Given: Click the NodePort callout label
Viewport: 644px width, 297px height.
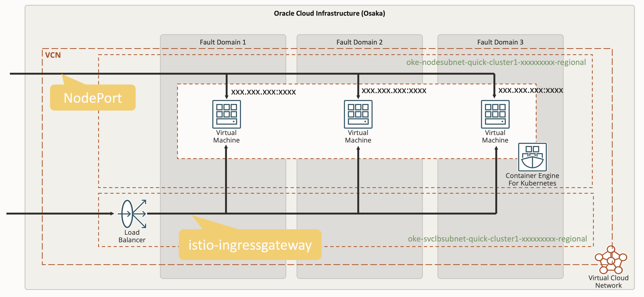Looking at the screenshot, I should coord(93,98).
